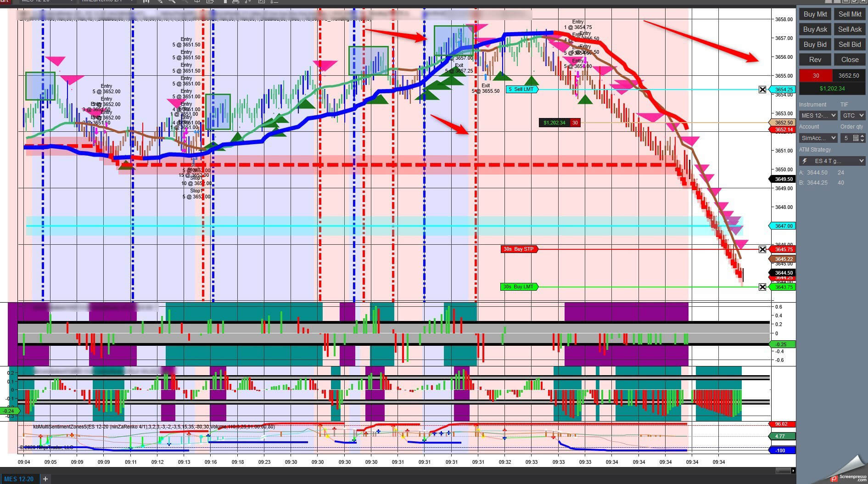Click the 09:16 time axis label
This screenshot has height=484, width=868.
[211, 462]
